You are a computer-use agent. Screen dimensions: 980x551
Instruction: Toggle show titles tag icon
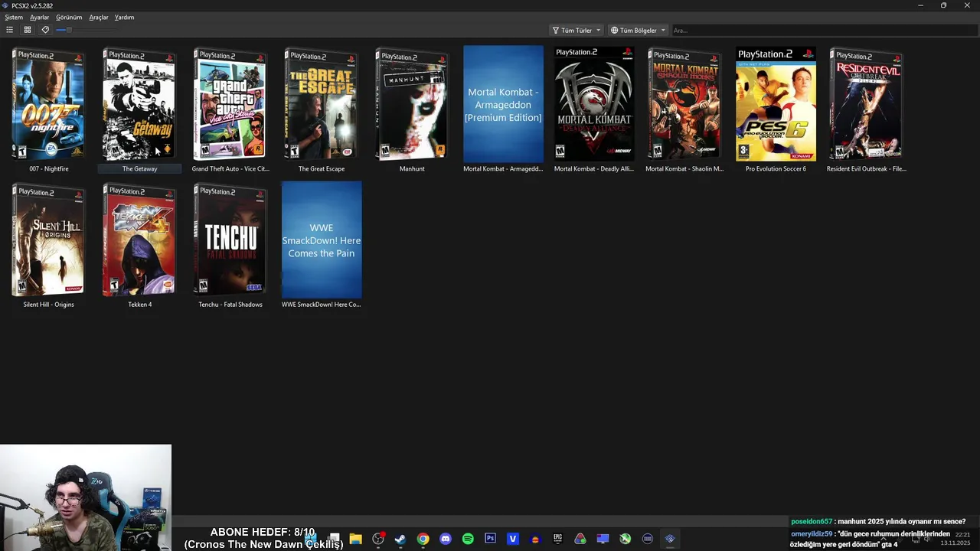[x=45, y=30]
